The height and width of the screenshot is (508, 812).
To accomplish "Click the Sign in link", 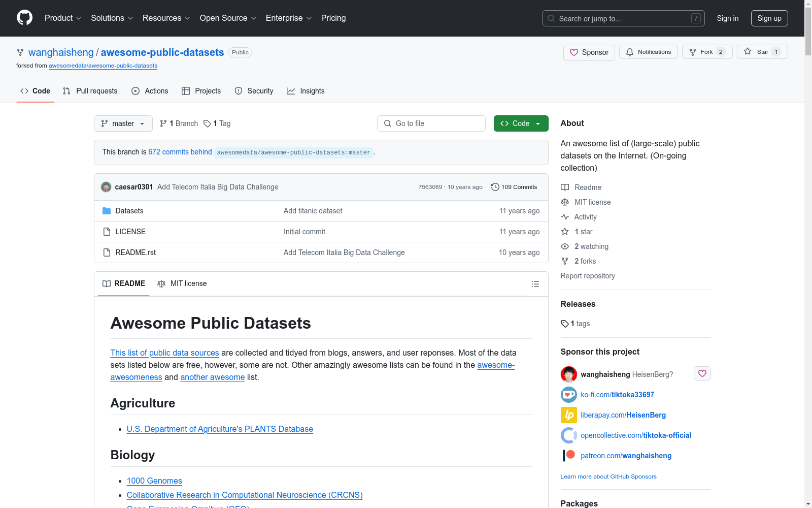I will pyautogui.click(x=728, y=18).
